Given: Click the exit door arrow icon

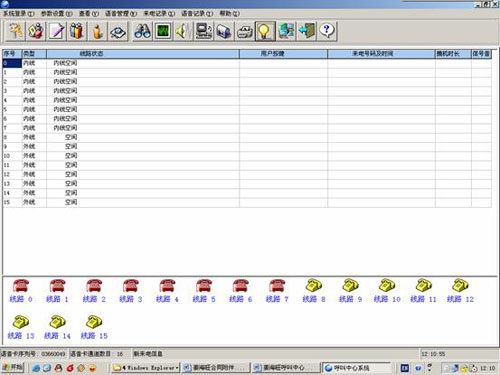Looking at the screenshot, I should [x=306, y=31].
